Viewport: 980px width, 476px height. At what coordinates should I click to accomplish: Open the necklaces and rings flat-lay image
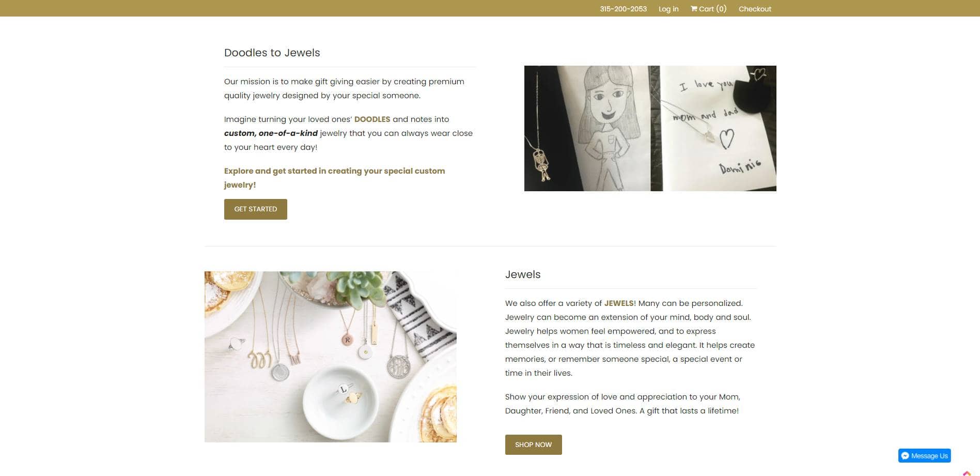pyautogui.click(x=331, y=357)
